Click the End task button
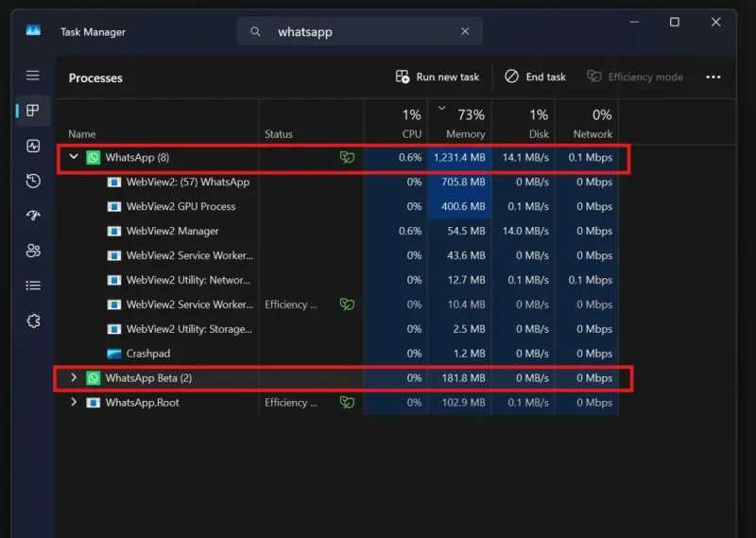Screen dimensions: 756x538 click(535, 77)
